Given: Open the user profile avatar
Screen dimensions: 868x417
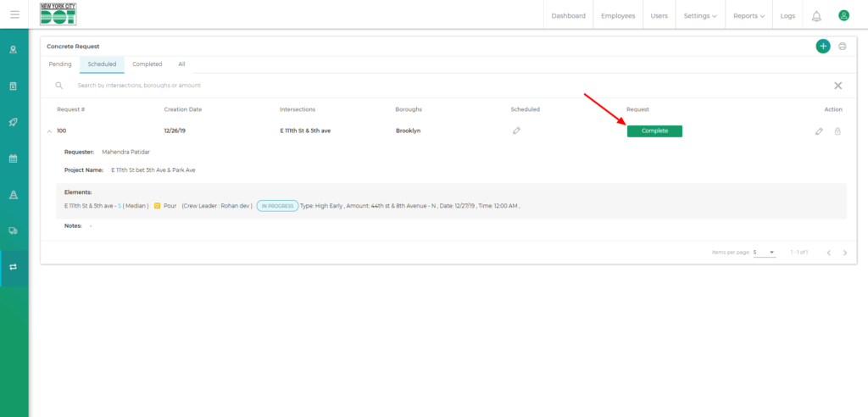Looking at the screenshot, I should 843,15.
